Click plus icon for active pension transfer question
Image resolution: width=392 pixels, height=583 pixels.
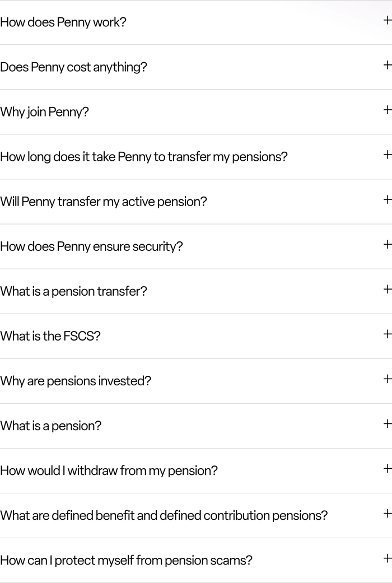point(387,199)
